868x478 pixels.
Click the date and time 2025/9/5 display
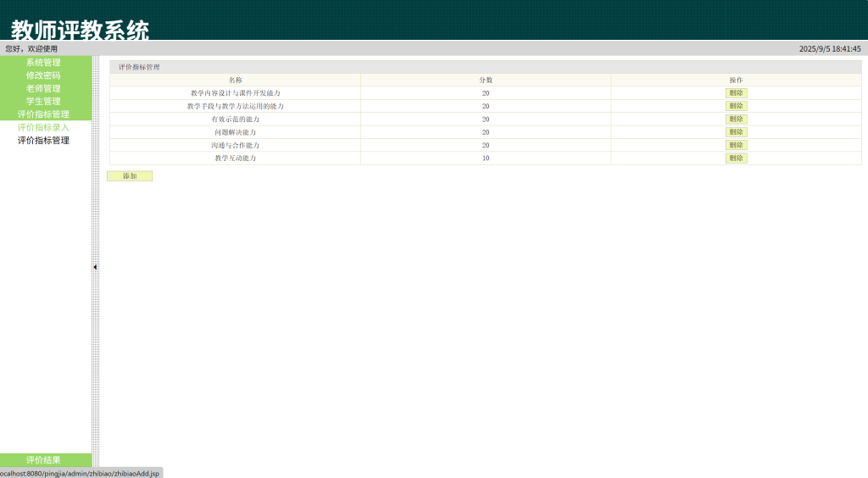coord(830,48)
